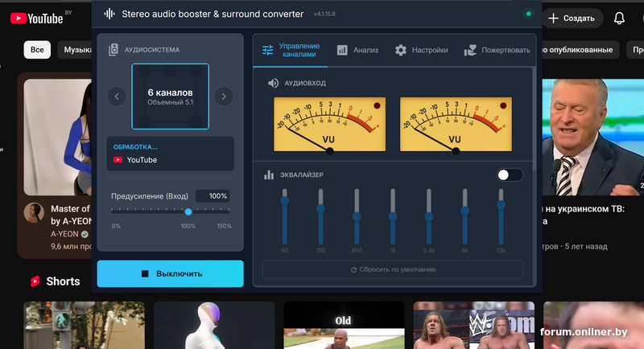Adjust the 400 Hz equalizer slider
Screen dimensions: 644x349
pos(357,216)
